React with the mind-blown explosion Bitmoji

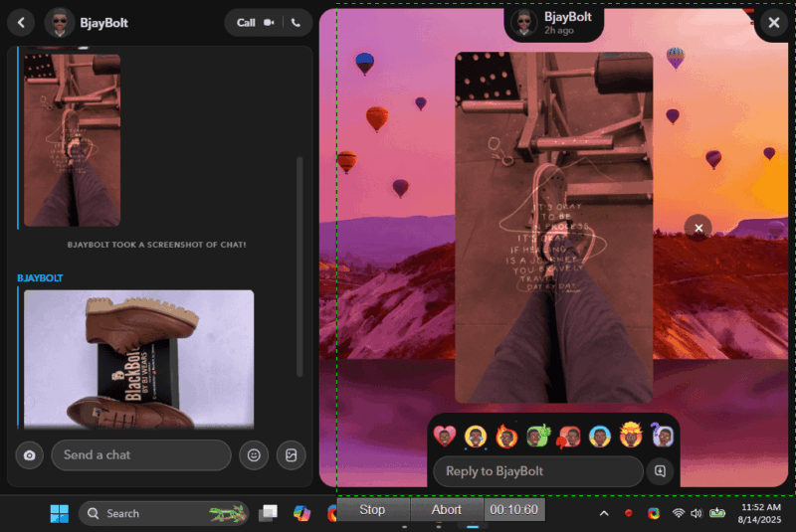(631, 436)
